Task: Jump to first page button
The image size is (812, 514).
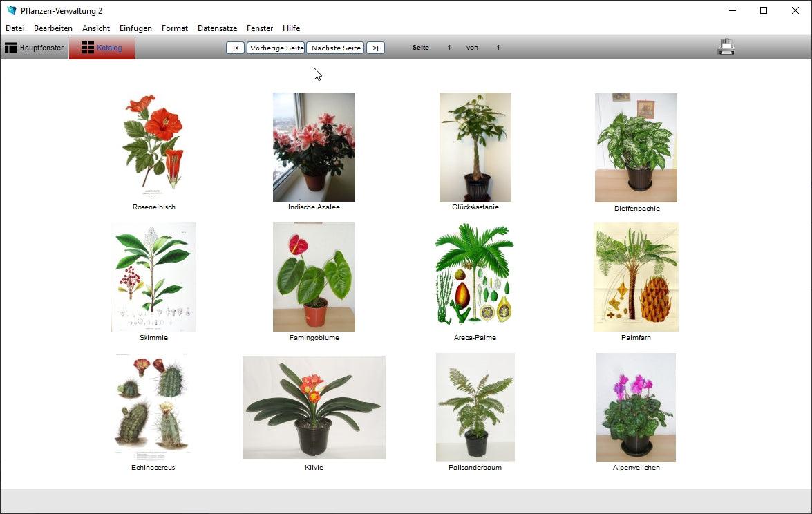Action: click(x=235, y=48)
